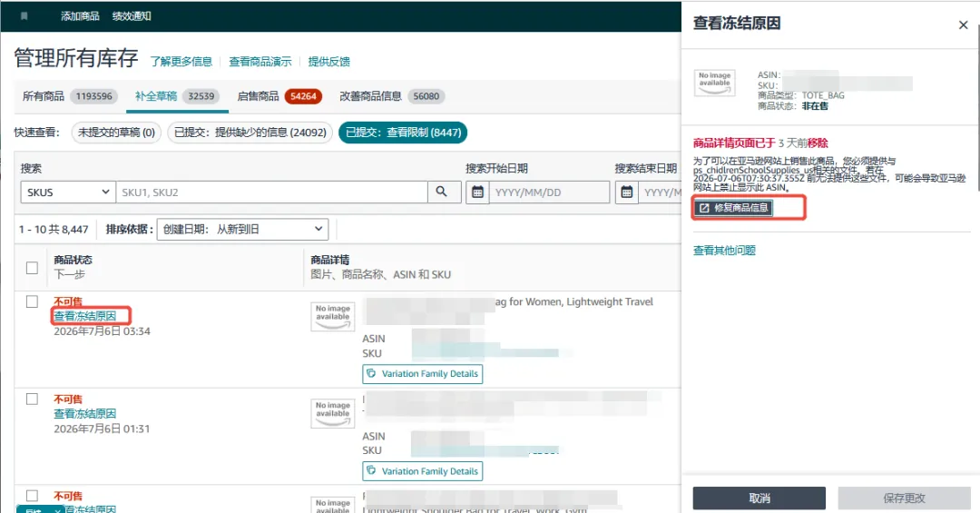Screen dimensions: 980x513
Task: Open Variation Family Details of first product
Action: coord(423,373)
